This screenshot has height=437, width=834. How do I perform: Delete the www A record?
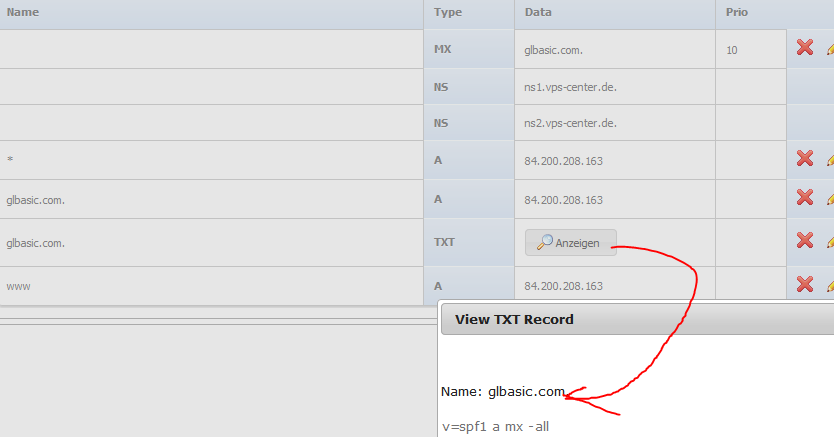pyautogui.click(x=805, y=284)
